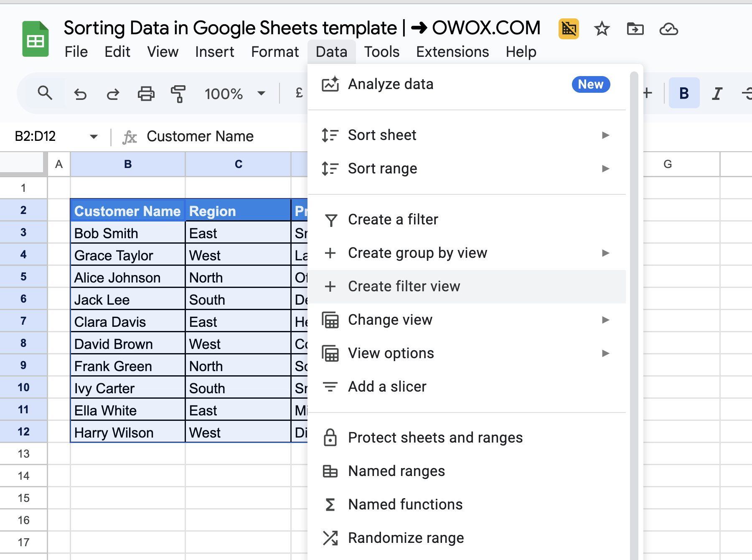752x560 pixels.
Task: Open the Edit menu
Action: [x=117, y=52]
